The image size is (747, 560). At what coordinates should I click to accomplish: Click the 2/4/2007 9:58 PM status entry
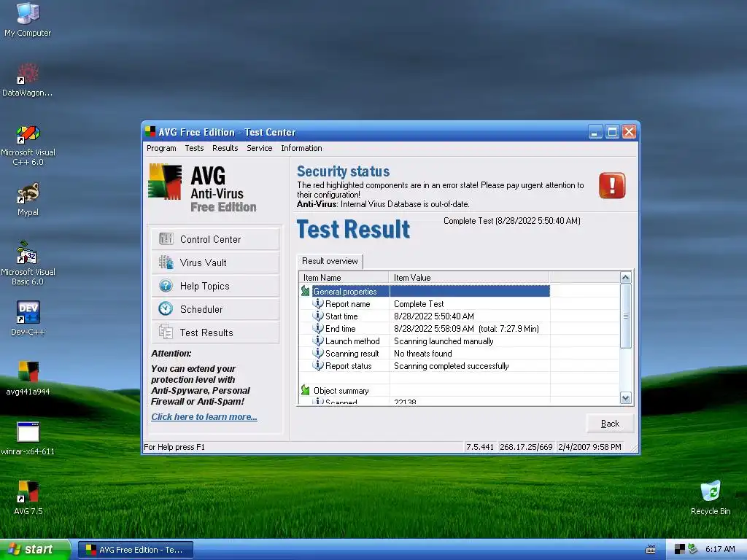(x=589, y=447)
